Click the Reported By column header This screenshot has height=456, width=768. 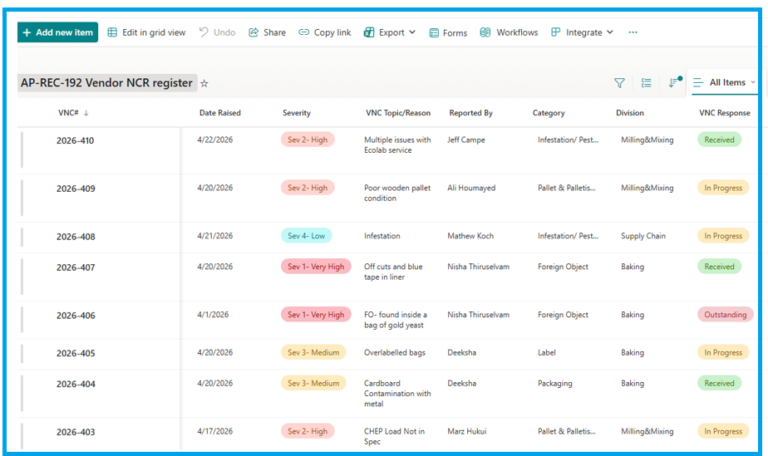[x=471, y=113]
